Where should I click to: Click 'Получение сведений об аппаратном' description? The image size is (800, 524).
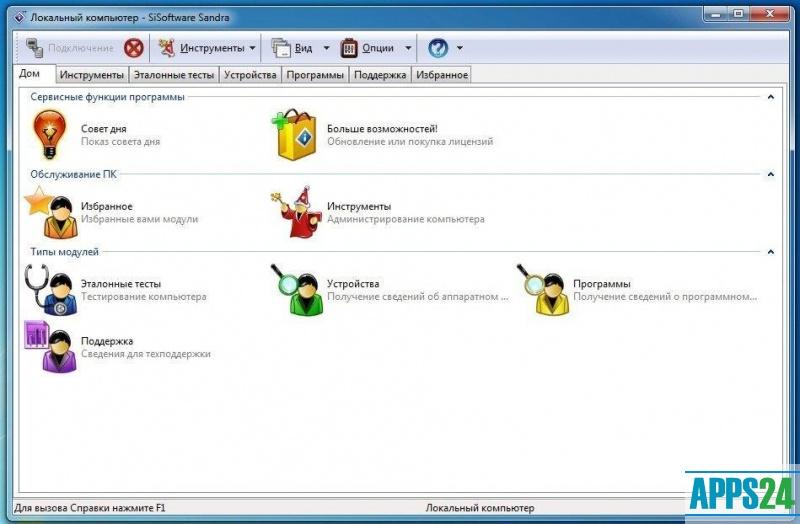418,296
